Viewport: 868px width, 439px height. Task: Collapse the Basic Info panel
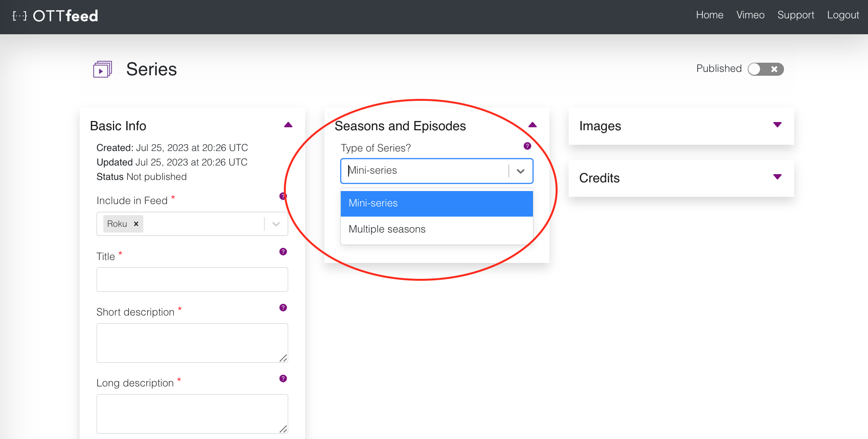(x=288, y=124)
